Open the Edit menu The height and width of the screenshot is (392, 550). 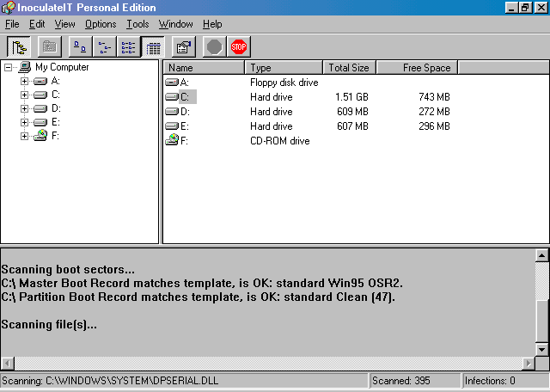click(x=37, y=24)
